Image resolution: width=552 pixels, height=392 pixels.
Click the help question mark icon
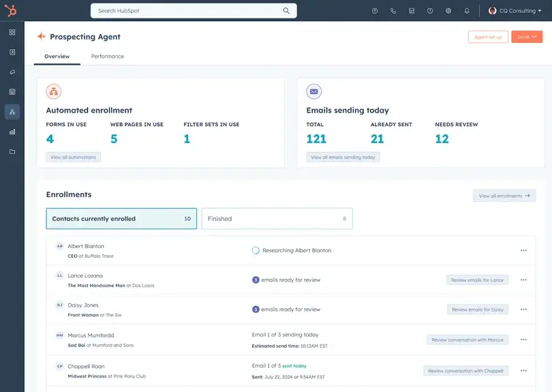(x=430, y=11)
